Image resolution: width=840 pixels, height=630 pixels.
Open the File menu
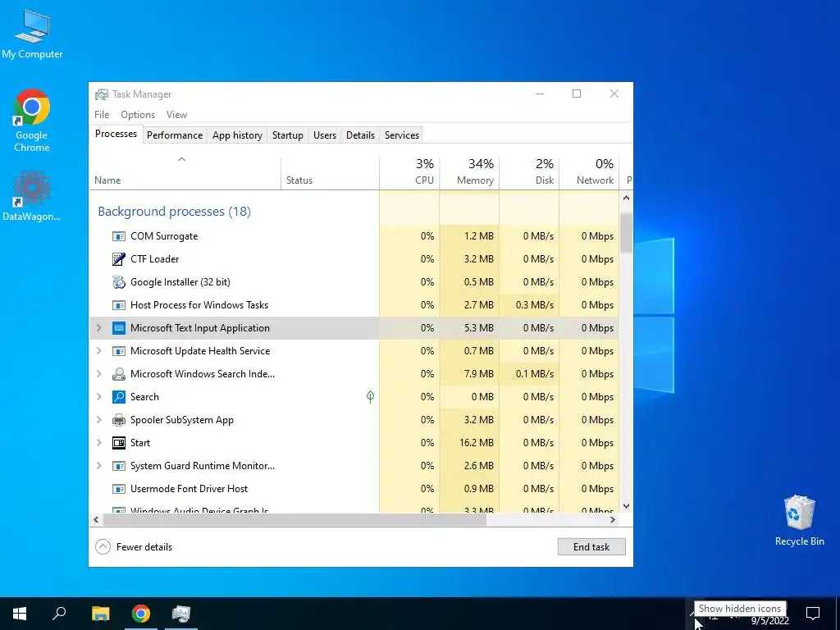tap(102, 115)
